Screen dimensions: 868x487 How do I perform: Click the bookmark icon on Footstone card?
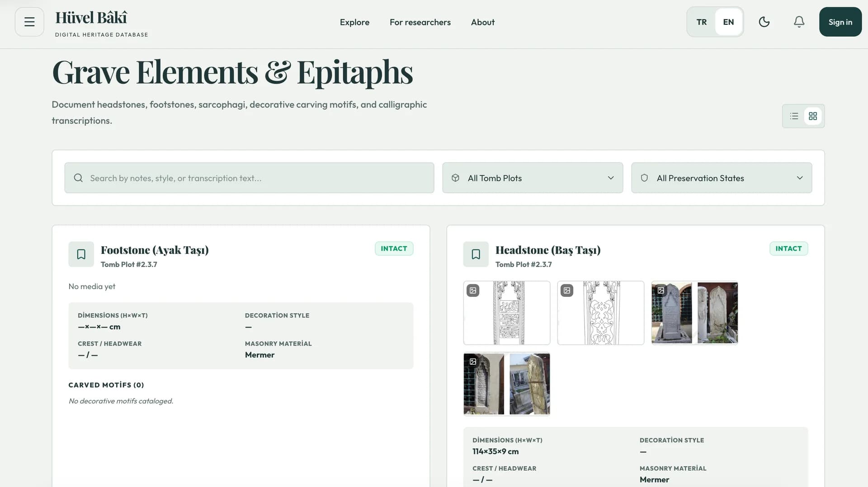[81, 254]
